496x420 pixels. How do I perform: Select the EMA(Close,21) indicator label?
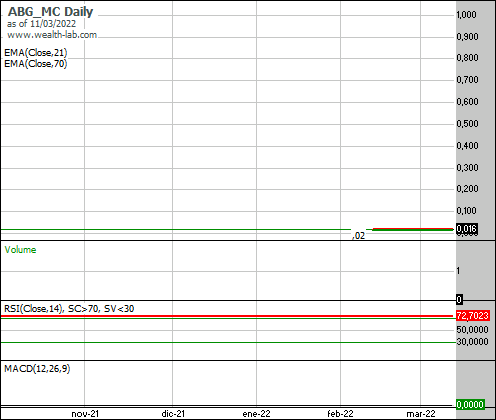point(36,53)
